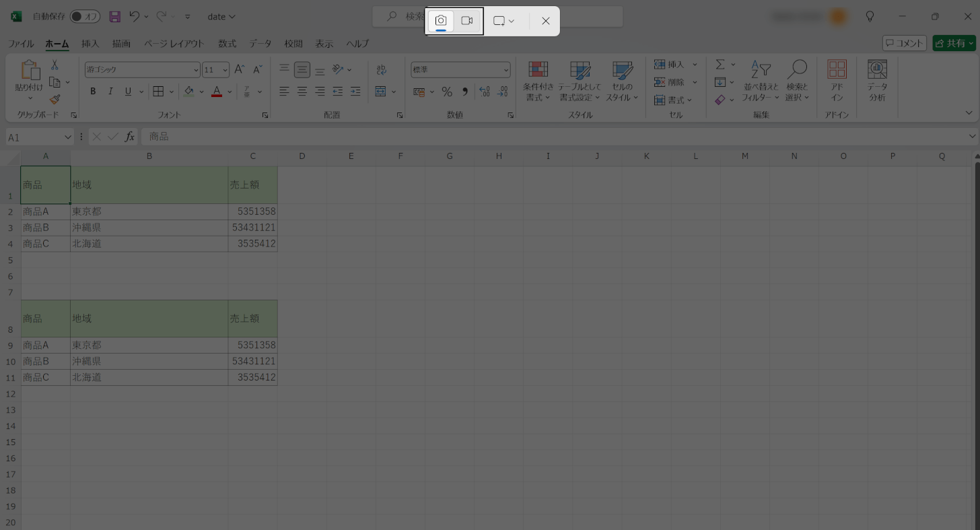Select the cell containing 53431121
Screen dimensions: 980x530
pyautogui.click(x=252, y=227)
